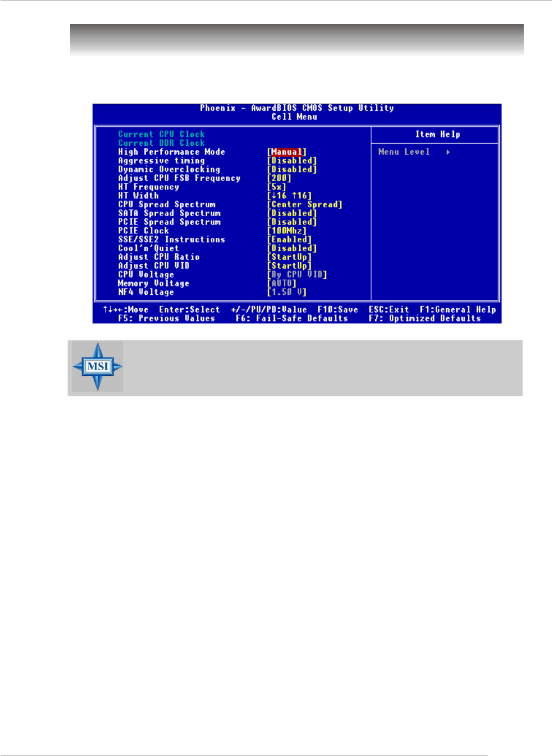Open the Aggressive timing [Disabled] value
552x756 pixels.
coord(292,161)
